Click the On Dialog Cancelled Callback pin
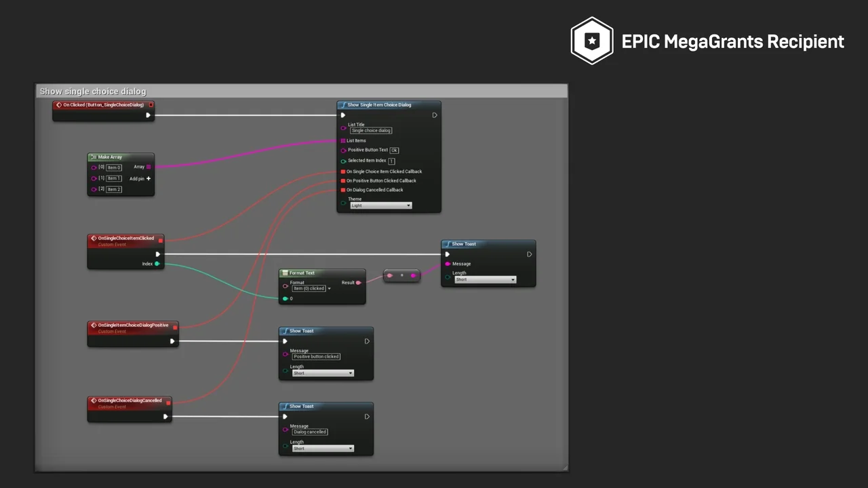 point(342,190)
